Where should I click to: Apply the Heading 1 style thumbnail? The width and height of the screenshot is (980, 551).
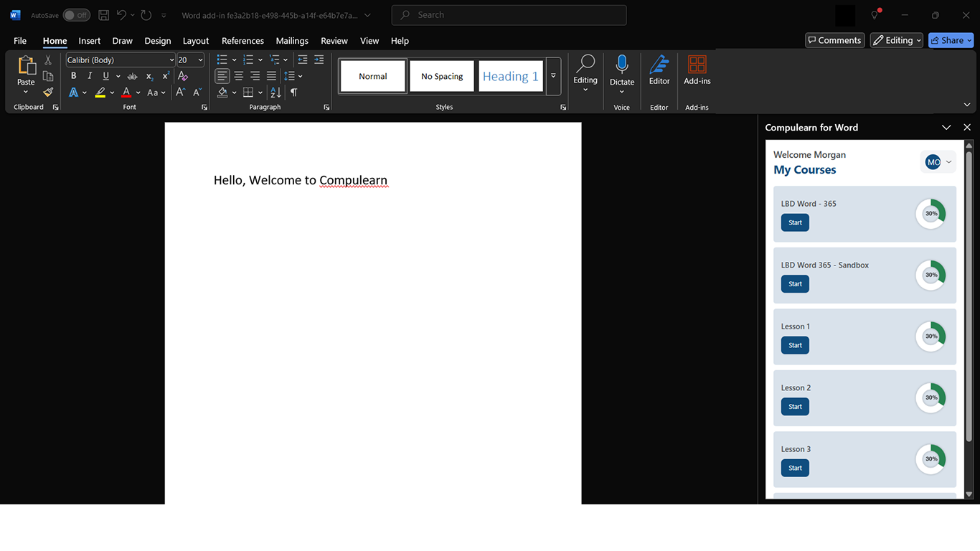pyautogui.click(x=511, y=76)
